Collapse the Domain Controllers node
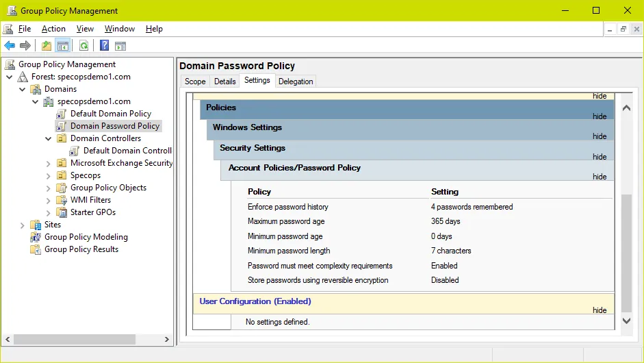 (x=48, y=138)
